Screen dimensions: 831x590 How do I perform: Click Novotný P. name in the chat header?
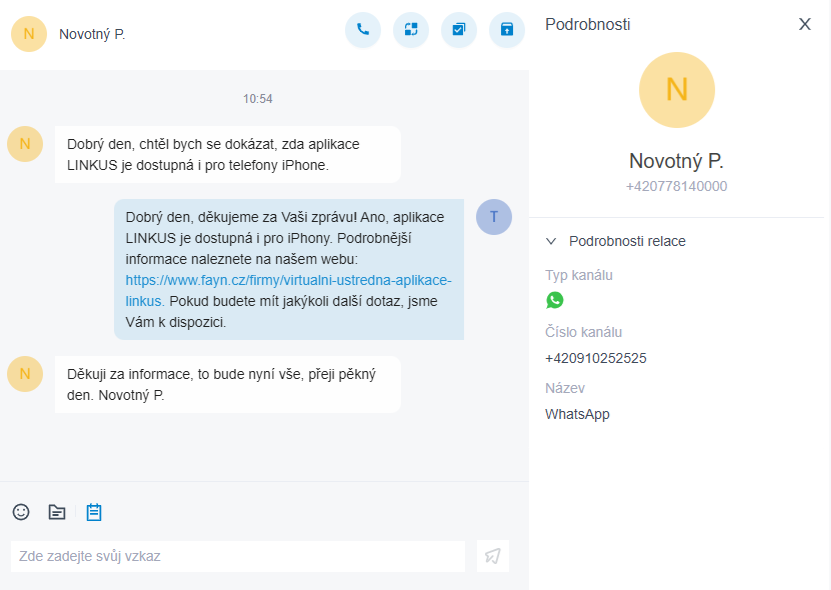(x=92, y=34)
